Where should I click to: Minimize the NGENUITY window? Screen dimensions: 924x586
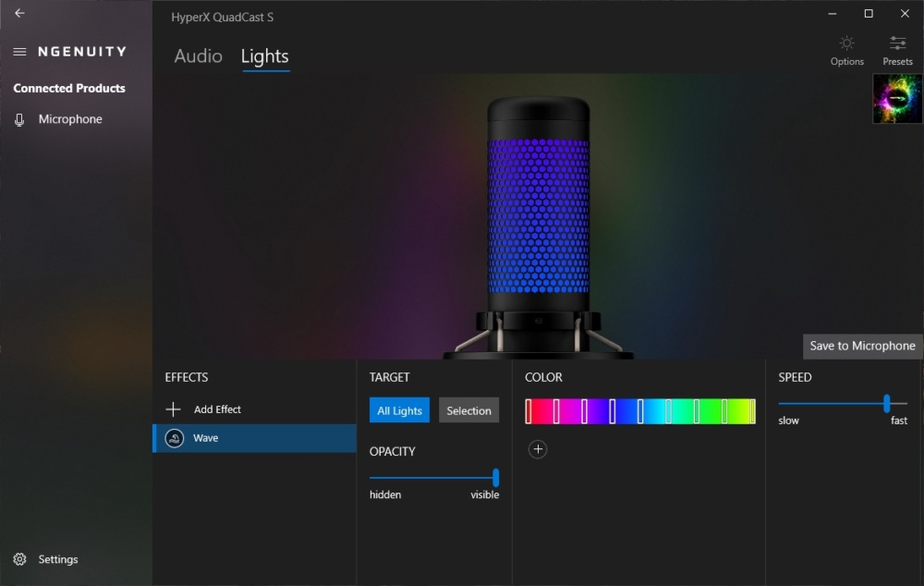pos(833,14)
